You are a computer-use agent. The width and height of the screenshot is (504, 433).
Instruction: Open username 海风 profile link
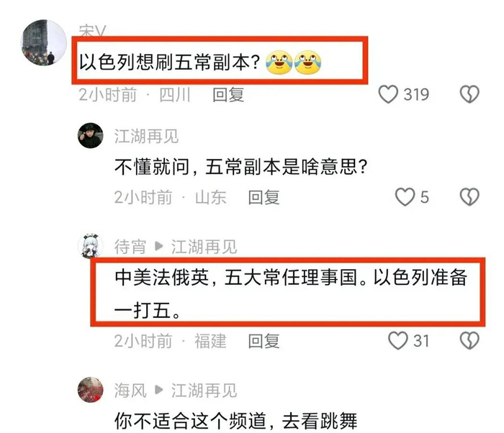click(130, 391)
